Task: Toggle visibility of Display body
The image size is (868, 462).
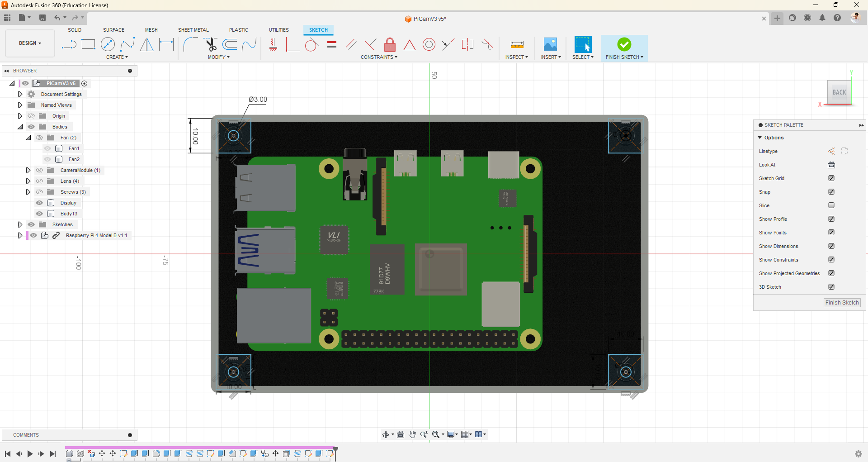Action: (39, 203)
